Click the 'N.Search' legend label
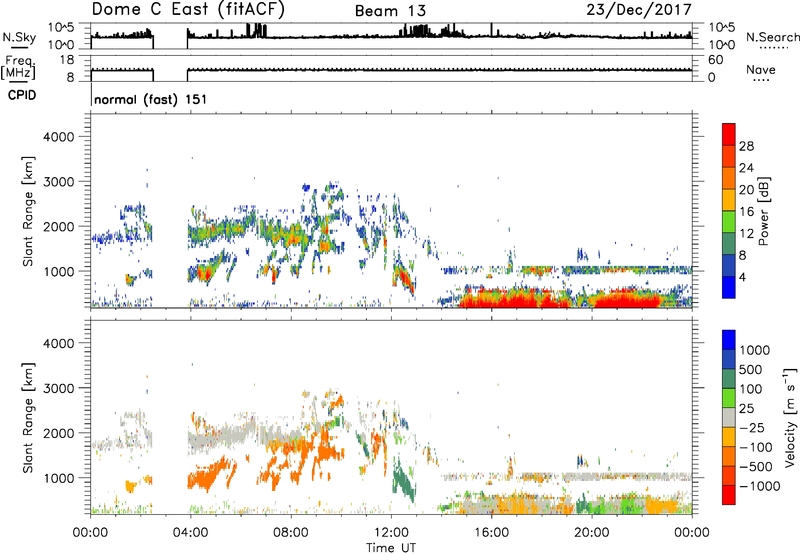 point(772,37)
